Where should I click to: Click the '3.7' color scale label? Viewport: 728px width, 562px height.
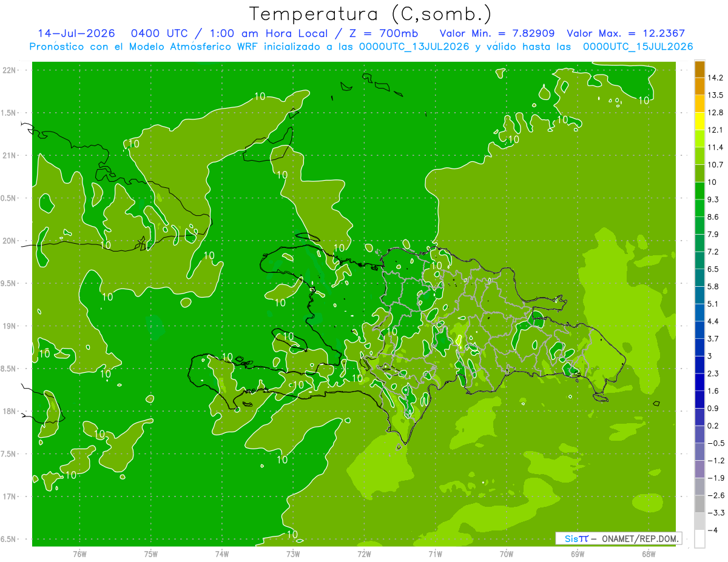(713, 338)
